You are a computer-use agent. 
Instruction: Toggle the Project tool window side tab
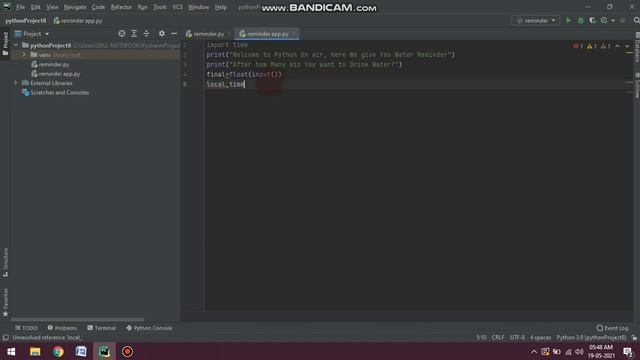click(5, 44)
